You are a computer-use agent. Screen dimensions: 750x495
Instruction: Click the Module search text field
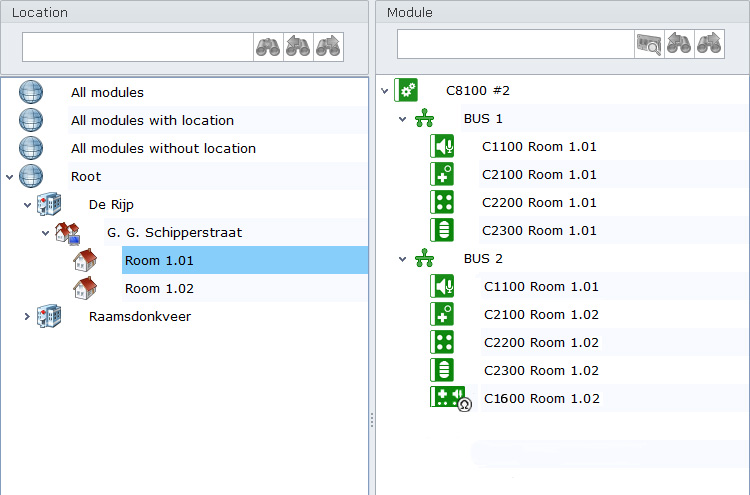click(515, 44)
